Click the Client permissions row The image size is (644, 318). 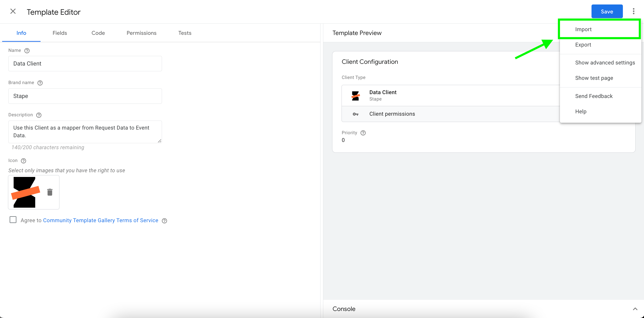(450, 114)
